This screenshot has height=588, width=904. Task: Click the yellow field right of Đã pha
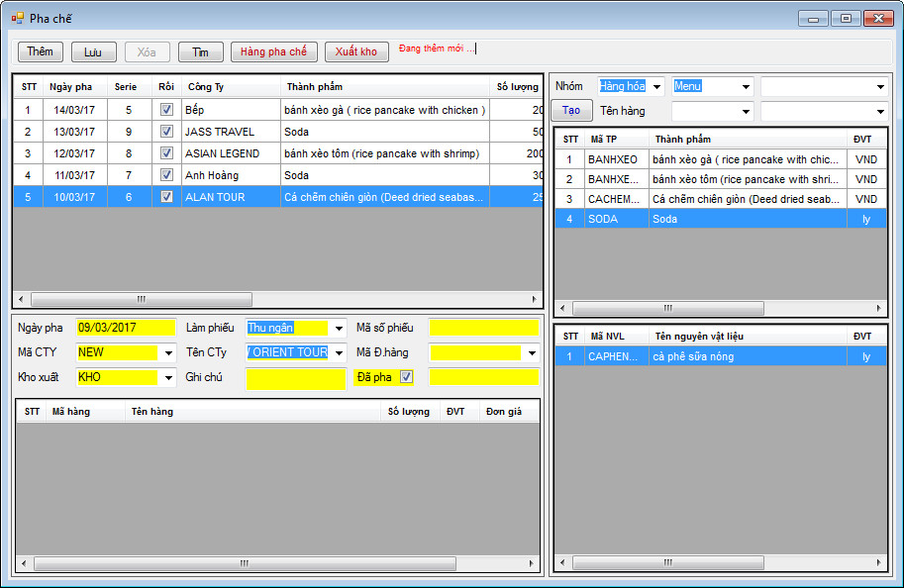tap(484, 377)
